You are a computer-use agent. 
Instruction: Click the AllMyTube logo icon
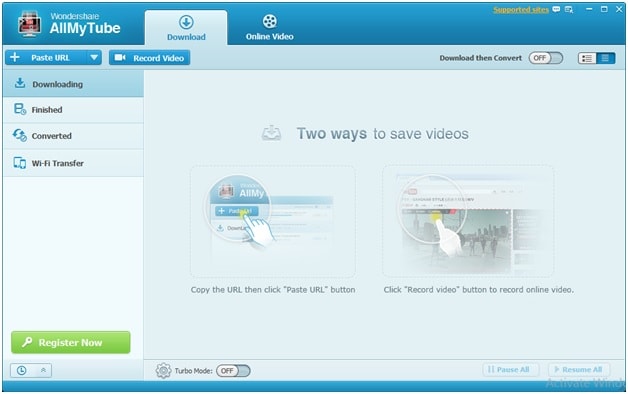tap(29, 24)
